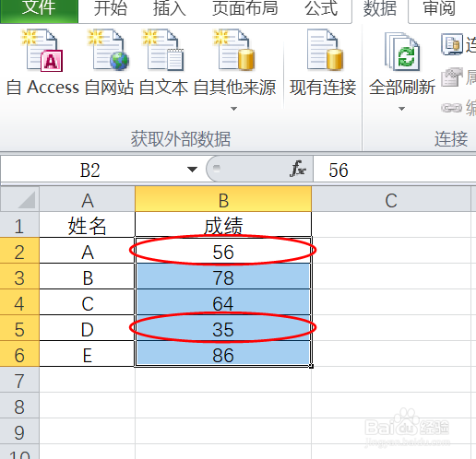Click cell B1 containing 成绩
Viewport: 476px width, 459px height.
[223, 226]
